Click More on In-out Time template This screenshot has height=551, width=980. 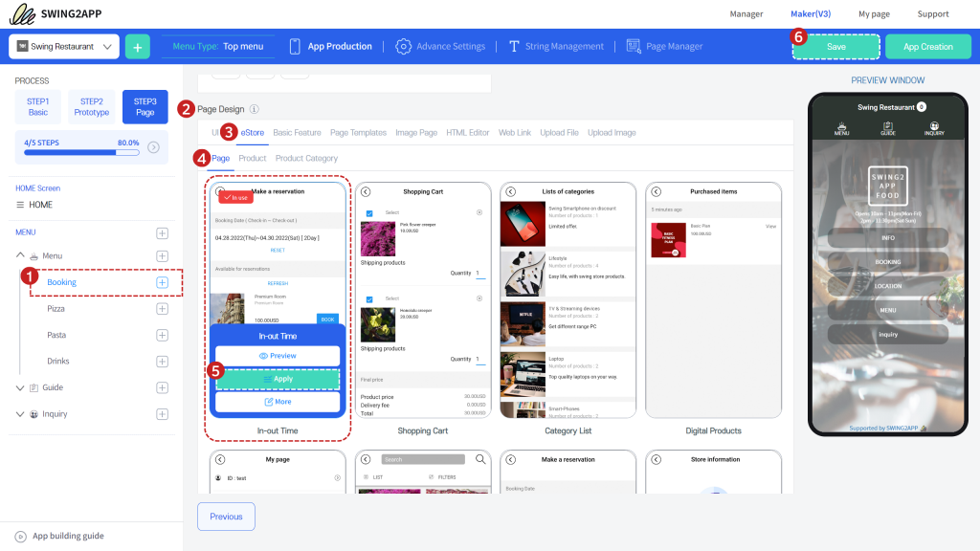278,402
